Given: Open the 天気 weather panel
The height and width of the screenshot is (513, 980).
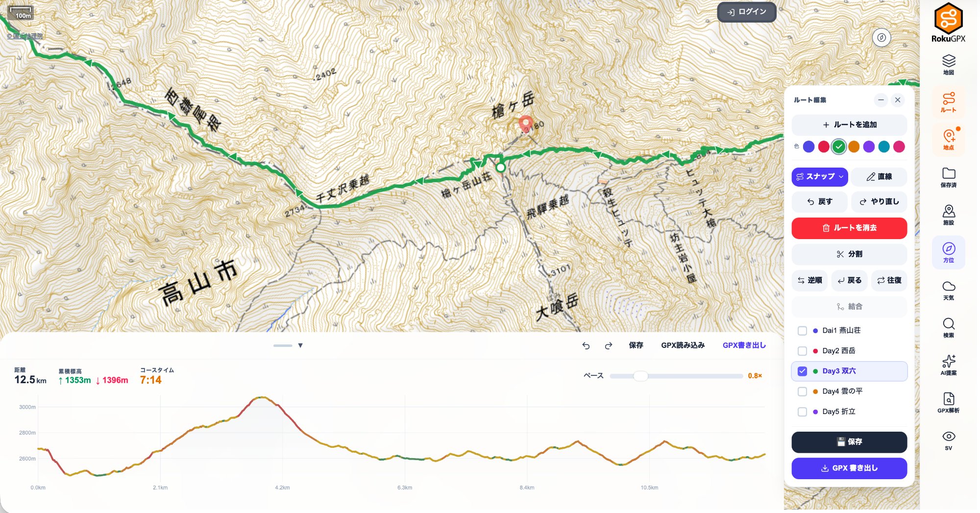Looking at the screenshot, I should pos(949,290).
